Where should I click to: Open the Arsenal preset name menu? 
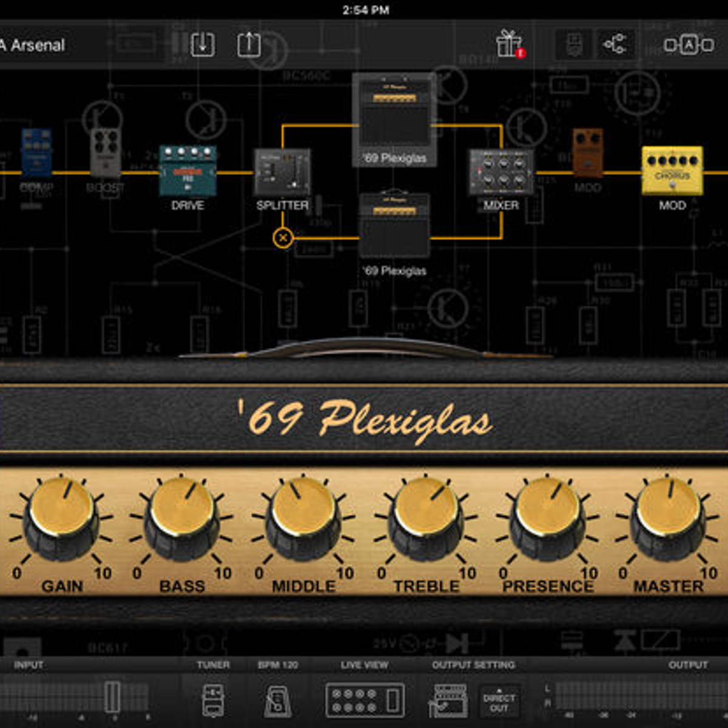[33, 45]
